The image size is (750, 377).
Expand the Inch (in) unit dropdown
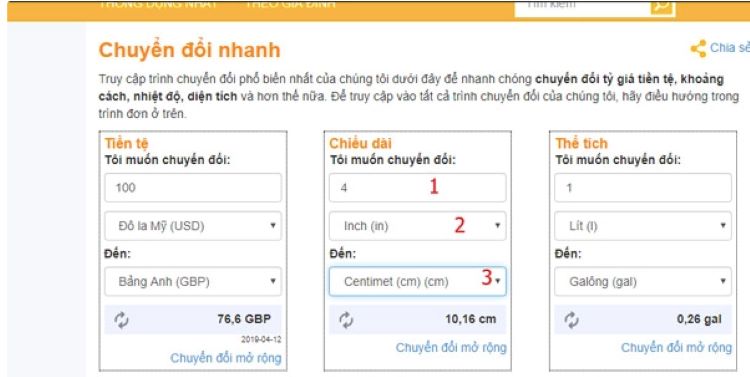[x=418, y=226]
